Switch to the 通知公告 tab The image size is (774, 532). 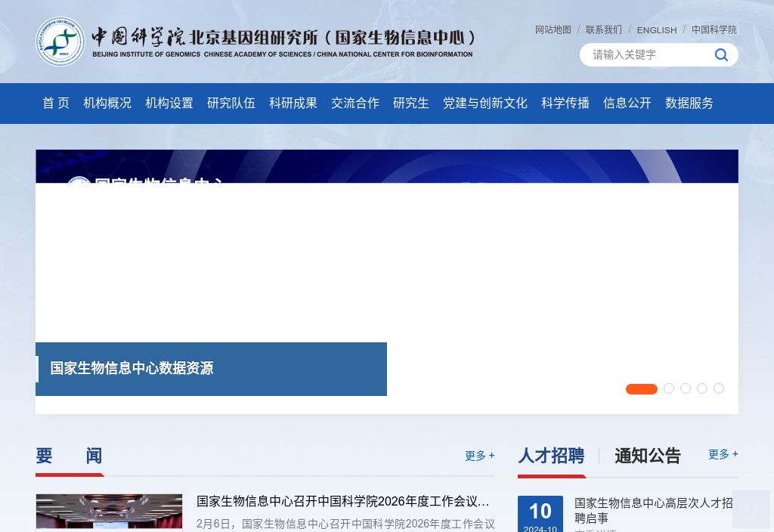648,456
